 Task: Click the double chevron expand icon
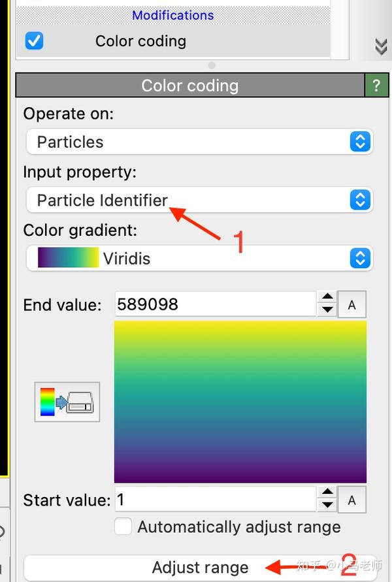380,46
